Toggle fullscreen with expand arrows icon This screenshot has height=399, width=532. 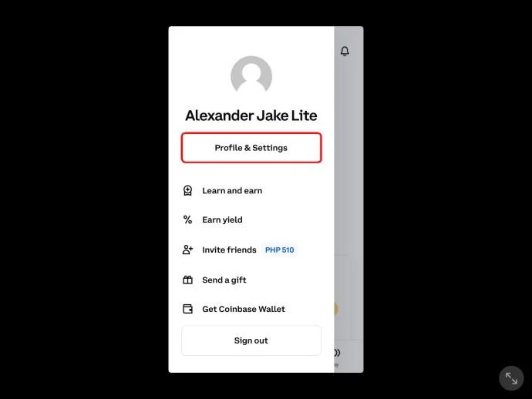511,378
